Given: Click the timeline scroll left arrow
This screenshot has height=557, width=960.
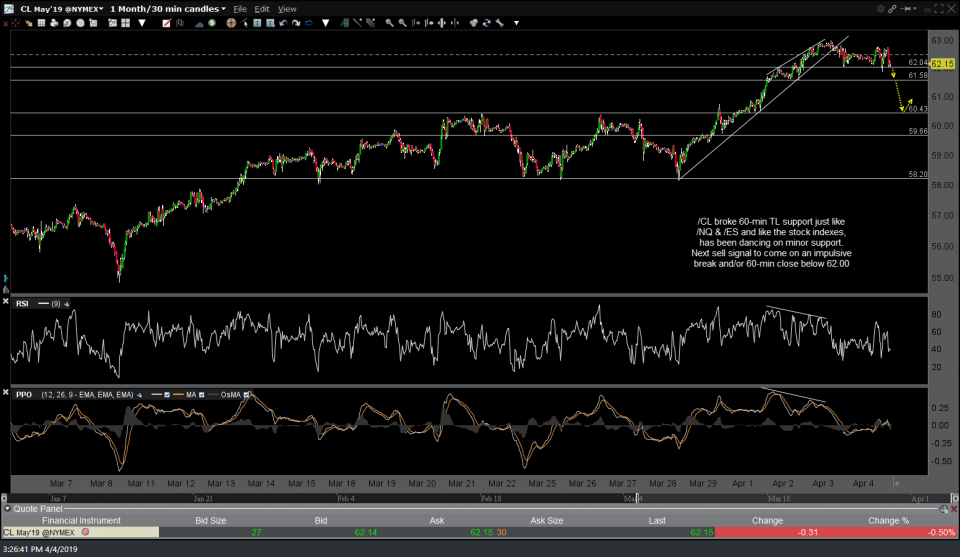Looking at the screenshot, I should [x=4, y=498].
